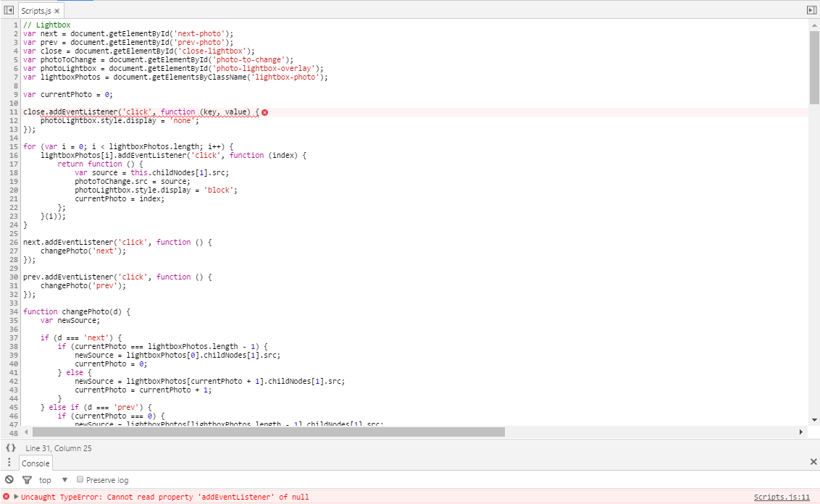Image resolution: width=820 pixels, height=504 pixels.
Task: Expand the frame selector arrow next to top
Action: 64,479
